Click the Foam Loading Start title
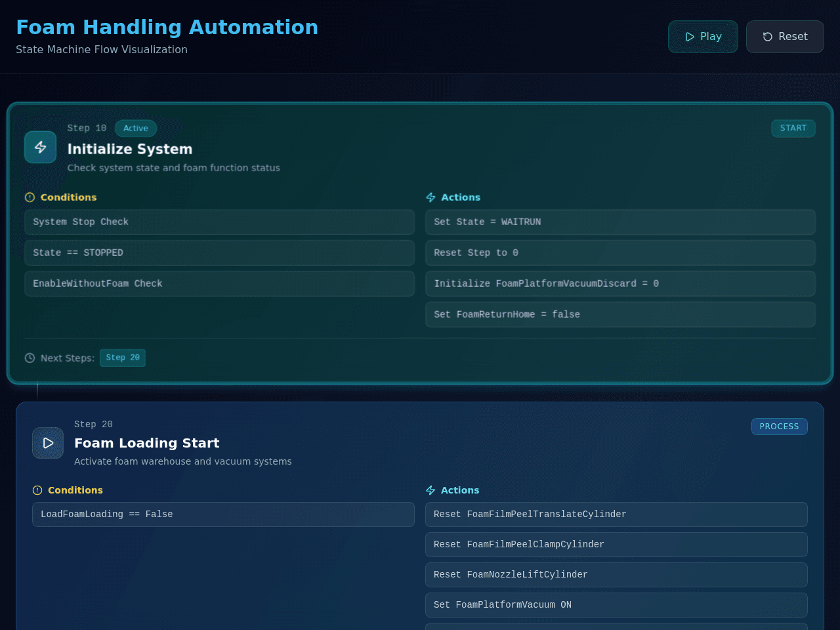Viewport: 840px width, 630px height. [x=147, y=443]
